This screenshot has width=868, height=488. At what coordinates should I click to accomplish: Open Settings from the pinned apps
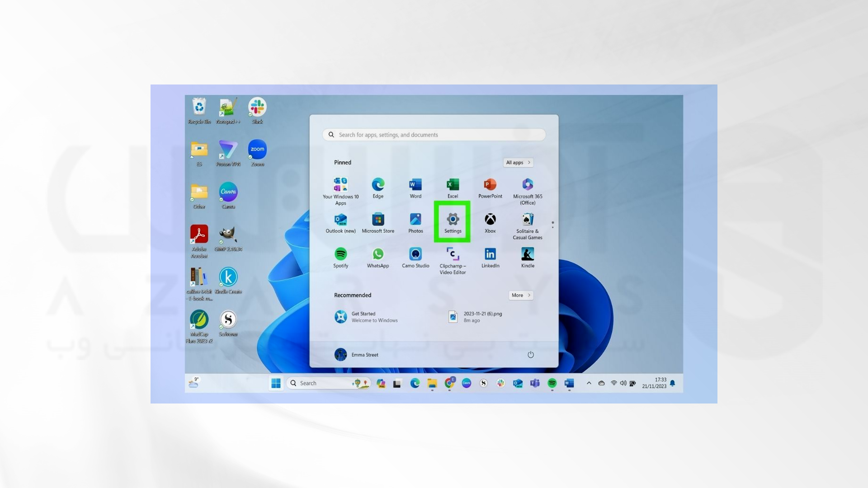(x=453, y=222)
